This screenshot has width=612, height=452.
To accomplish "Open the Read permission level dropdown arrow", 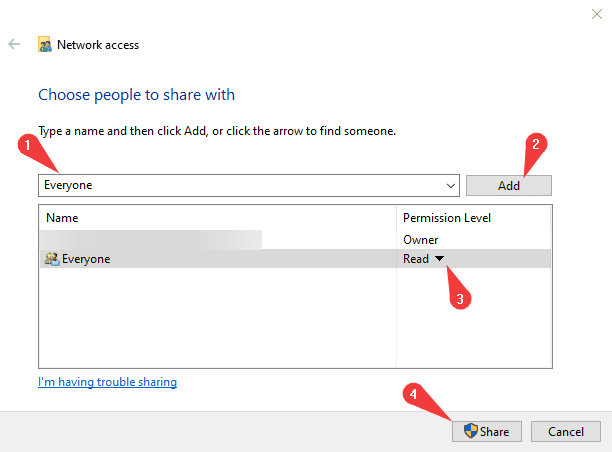I will [x=438, y=259].
